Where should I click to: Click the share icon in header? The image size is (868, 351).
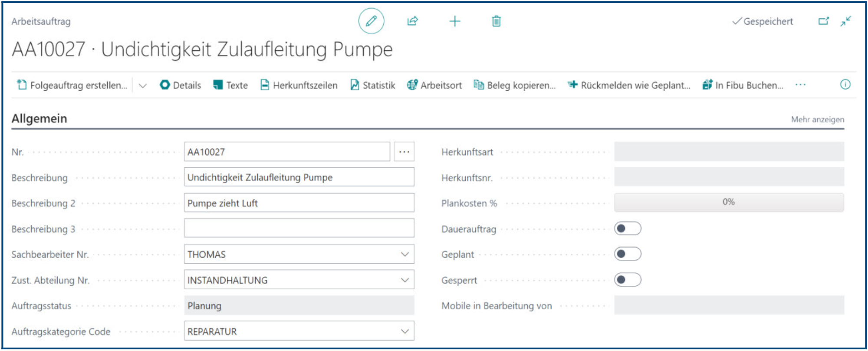pyautogui.click(x=412, y=21)
